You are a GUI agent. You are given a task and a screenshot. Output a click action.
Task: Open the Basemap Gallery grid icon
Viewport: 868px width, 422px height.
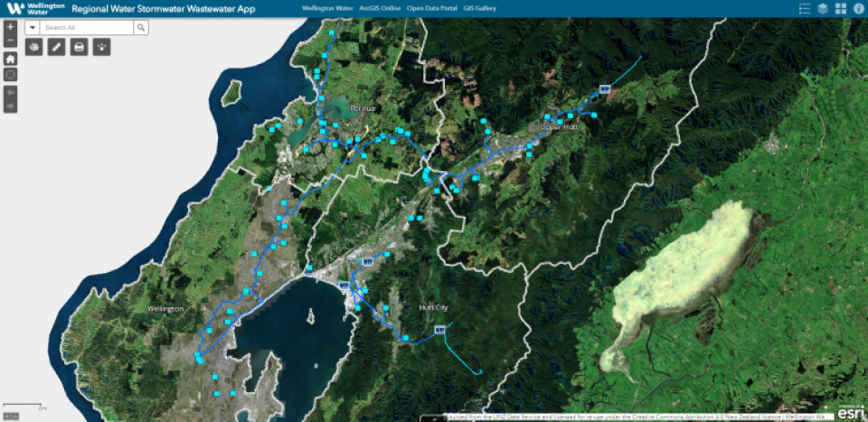(840, 8)
